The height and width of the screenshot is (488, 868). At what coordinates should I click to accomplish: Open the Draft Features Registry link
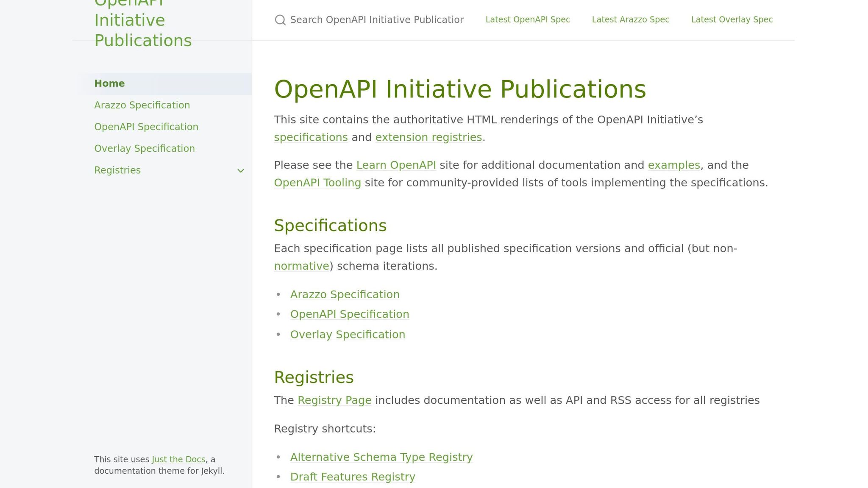point(352,477)
